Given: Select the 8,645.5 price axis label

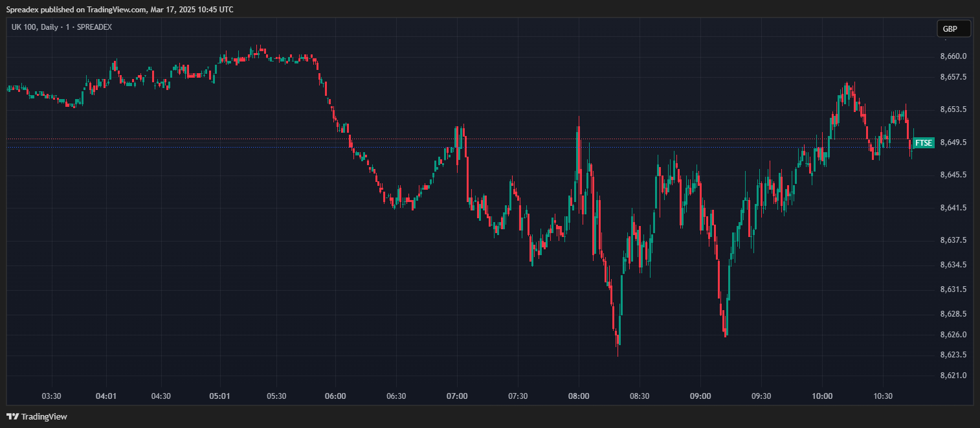Looking at the screenshot, I should (x=953, y=175).
